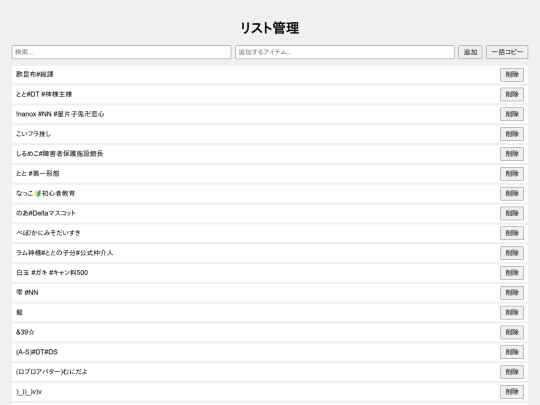Select the text こいフラ推し
The image size is (540, 405).
(33, 134)
